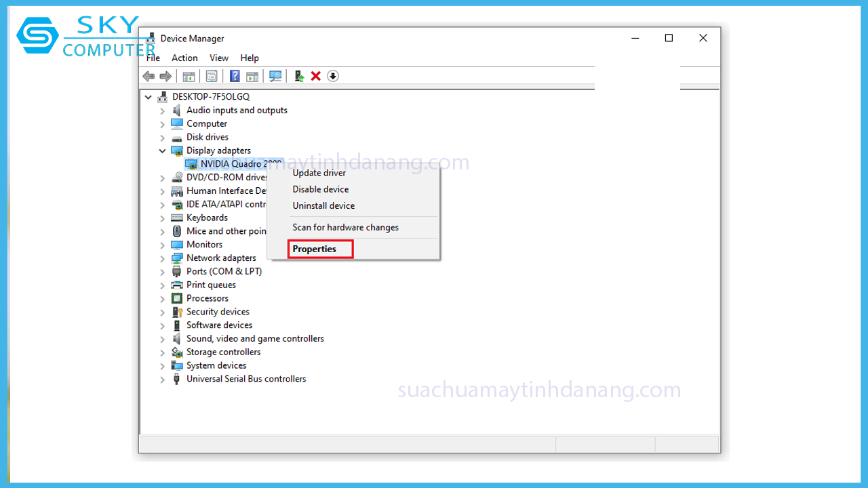The width and height of the screenshot is (868, 488).
Task: Choose Properties from the context menu
Action: click(315, 249)
